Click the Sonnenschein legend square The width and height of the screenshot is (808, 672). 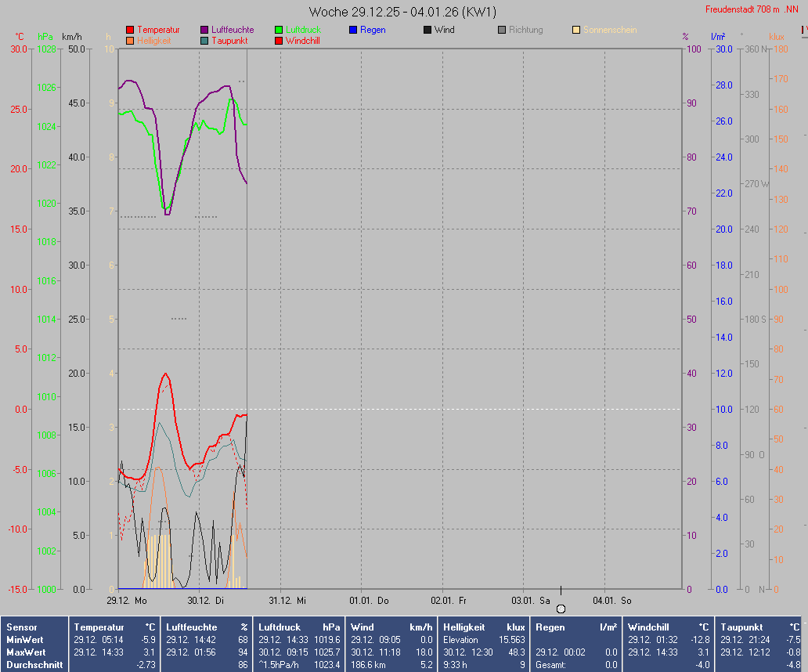576,30
